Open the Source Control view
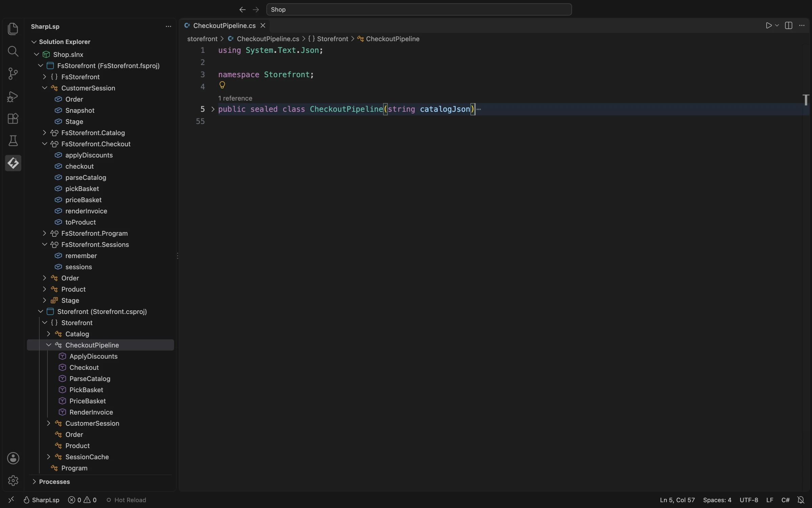 [x=13, y=73]
